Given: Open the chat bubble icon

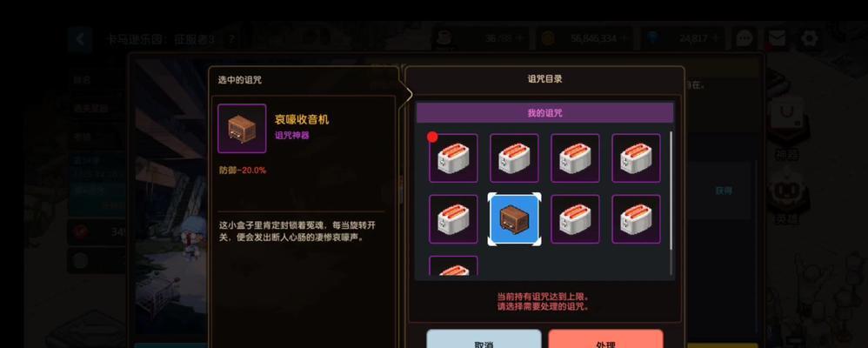Looking at the screenshot, I should coord(745,38).
